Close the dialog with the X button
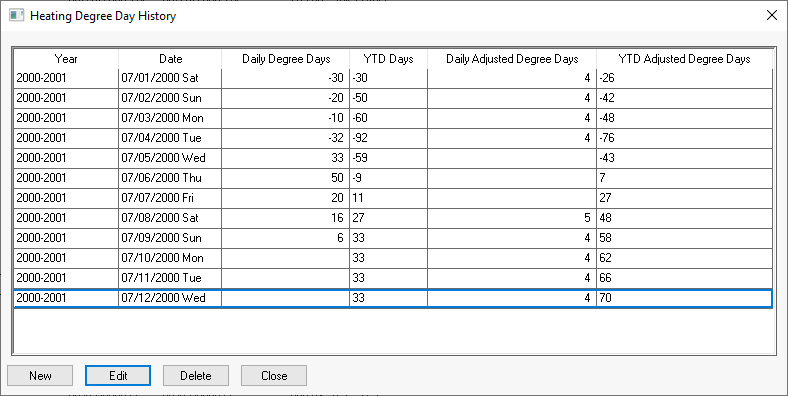788x396 pixels. tap(771, 15)
